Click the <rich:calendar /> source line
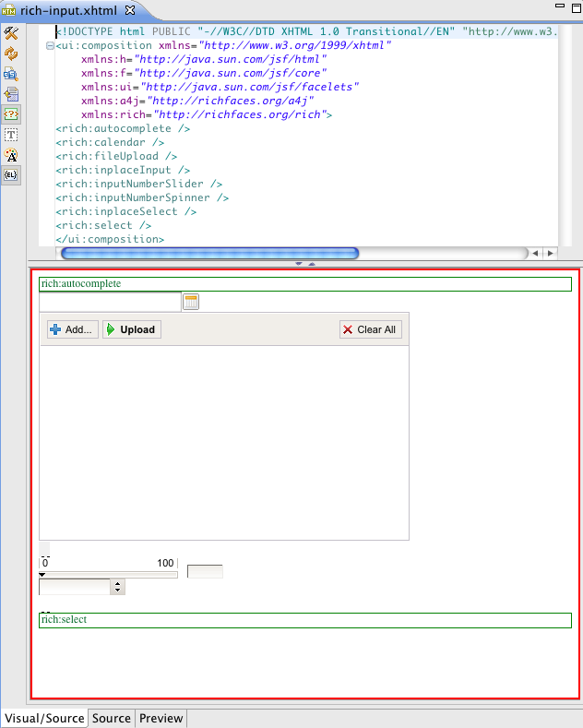The image size is (583, 728). click(x=110, y=142)
